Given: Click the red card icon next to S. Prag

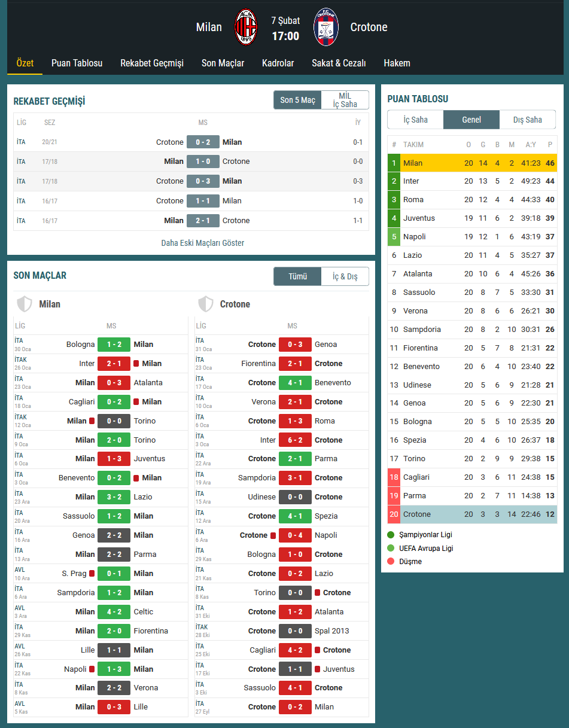Looking at the screenshot, I should [92, 574].
